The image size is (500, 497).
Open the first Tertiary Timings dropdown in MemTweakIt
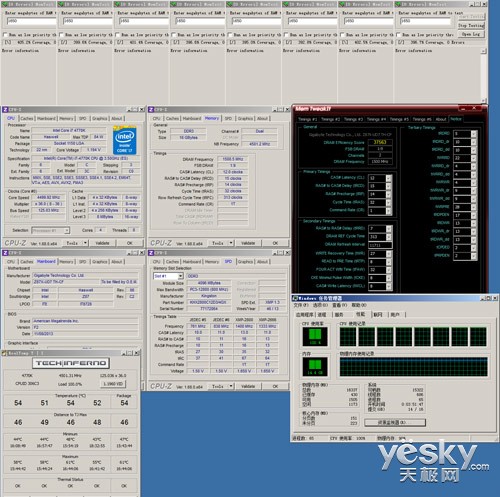(x=474, y=134)
